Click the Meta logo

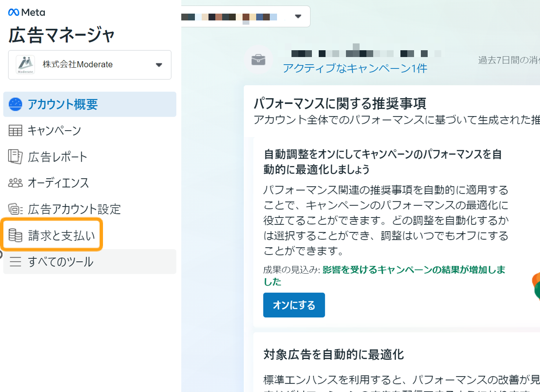[26, 12]
